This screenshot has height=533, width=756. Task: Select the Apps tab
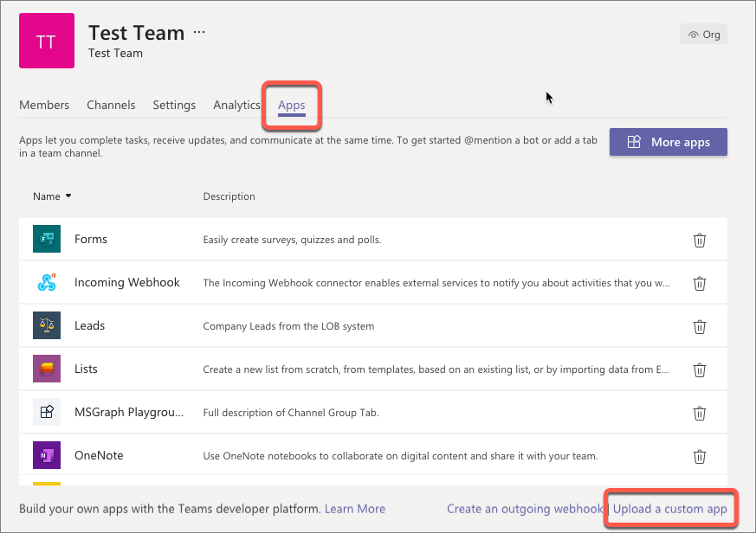click(292, 106)
